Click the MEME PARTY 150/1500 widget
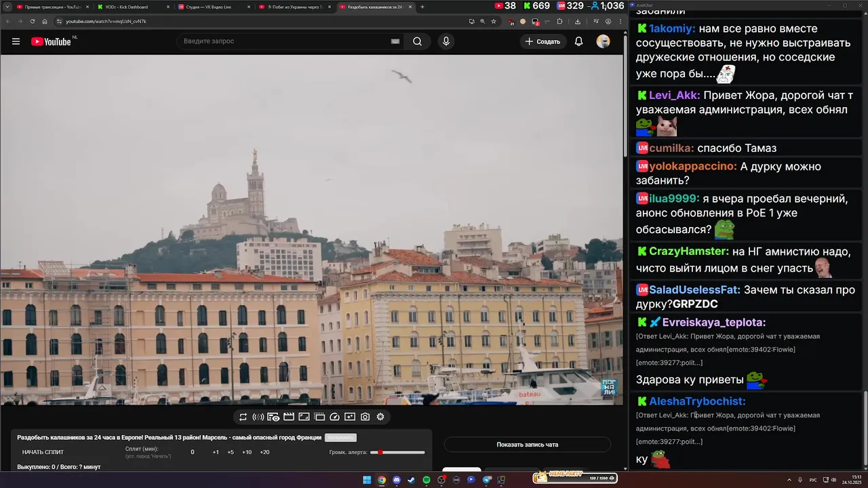Screen dimensions: 868x488 [x=575, y=477]
